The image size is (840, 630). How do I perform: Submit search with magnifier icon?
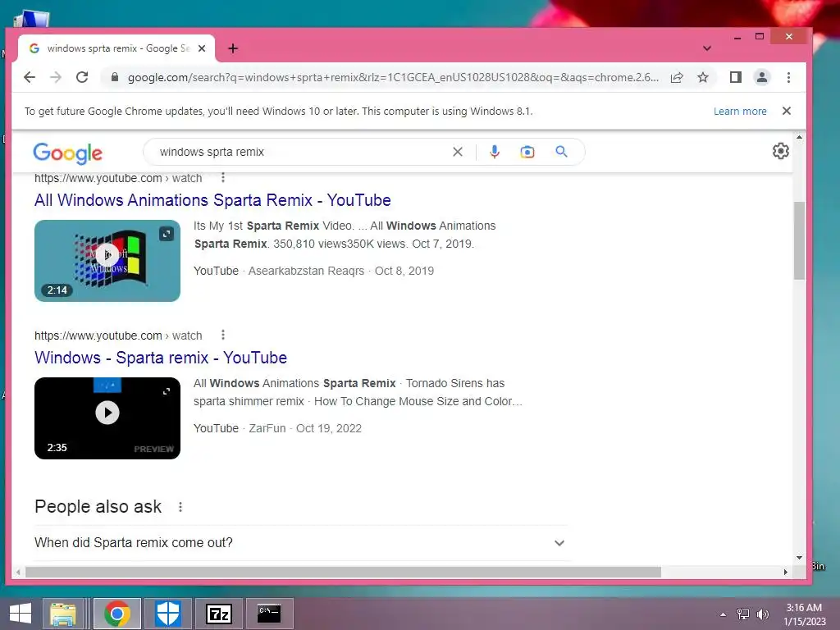point(561,152)
